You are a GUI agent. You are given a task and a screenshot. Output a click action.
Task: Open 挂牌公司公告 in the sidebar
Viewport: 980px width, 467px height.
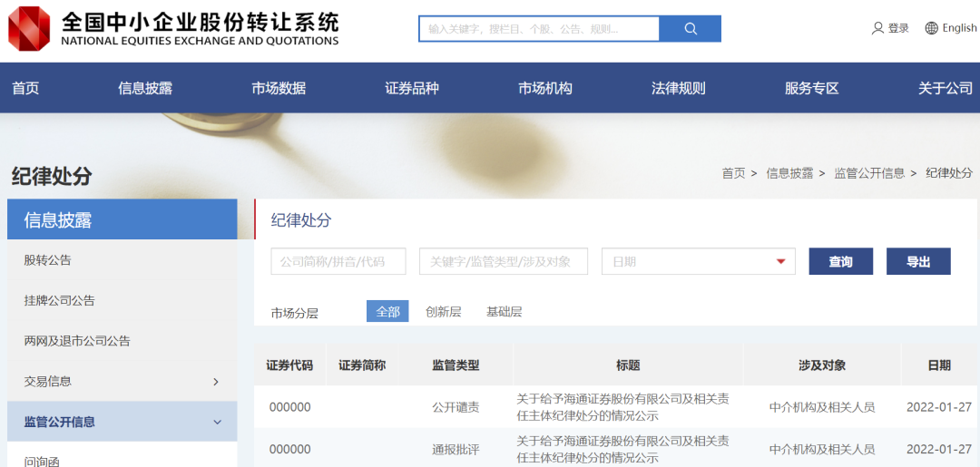(x=59, y=300)
